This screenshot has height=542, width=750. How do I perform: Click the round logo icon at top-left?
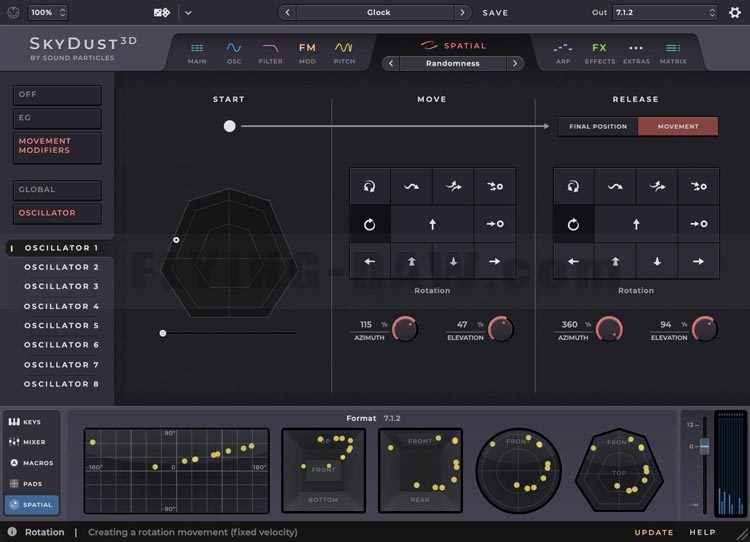click(x=13, y=12)
